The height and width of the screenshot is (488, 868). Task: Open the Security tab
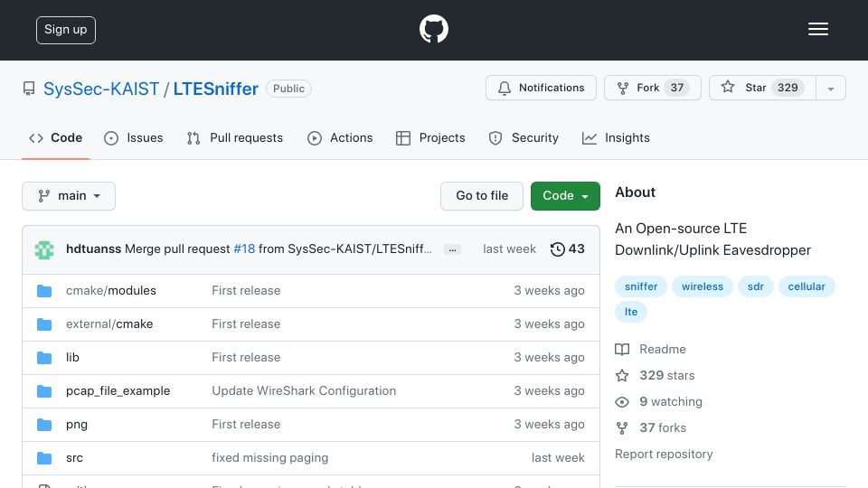(524, 137)
